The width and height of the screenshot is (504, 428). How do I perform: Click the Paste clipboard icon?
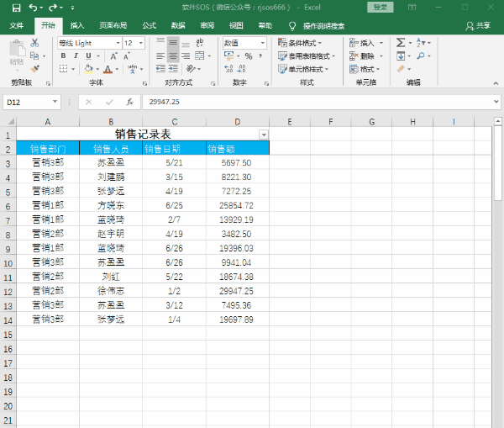point(17,49)
